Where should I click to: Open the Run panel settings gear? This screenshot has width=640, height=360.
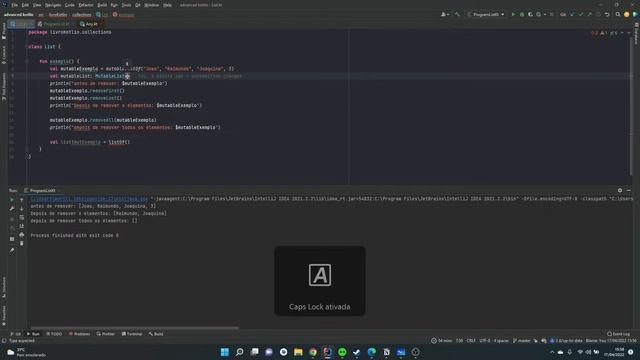click(620, 190)
